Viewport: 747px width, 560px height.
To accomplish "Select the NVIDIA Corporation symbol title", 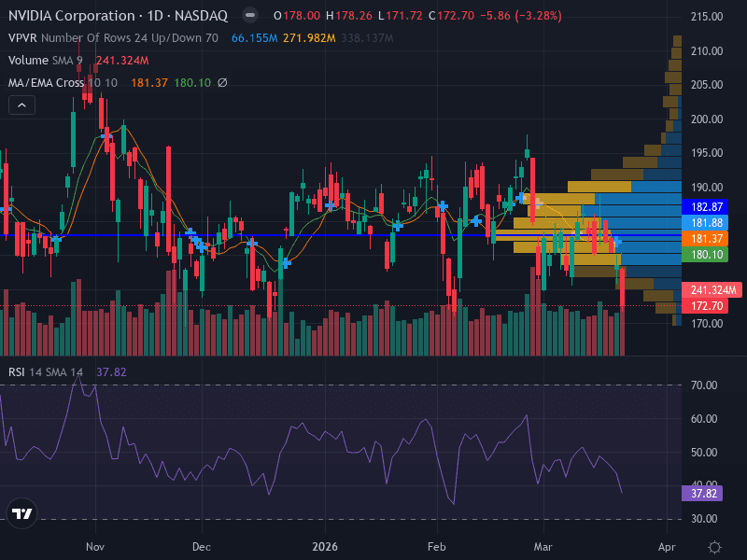I will [x=118, y=16].
